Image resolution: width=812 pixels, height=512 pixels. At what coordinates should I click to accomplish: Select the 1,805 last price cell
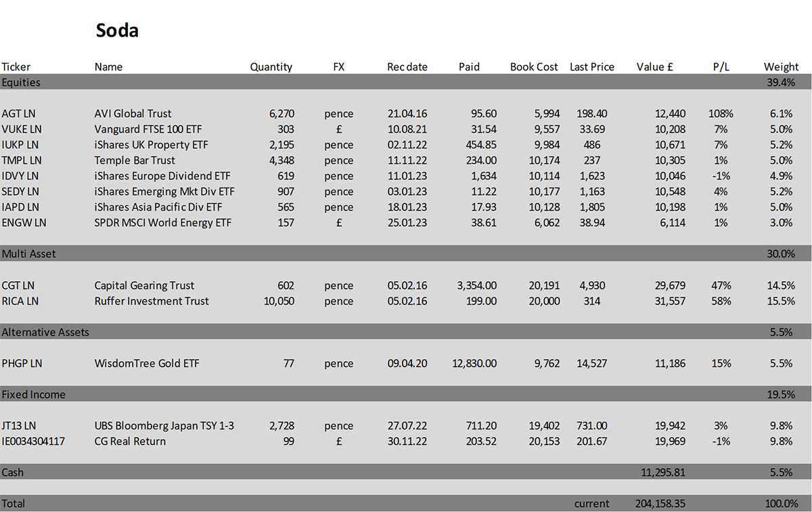point(592,207)
